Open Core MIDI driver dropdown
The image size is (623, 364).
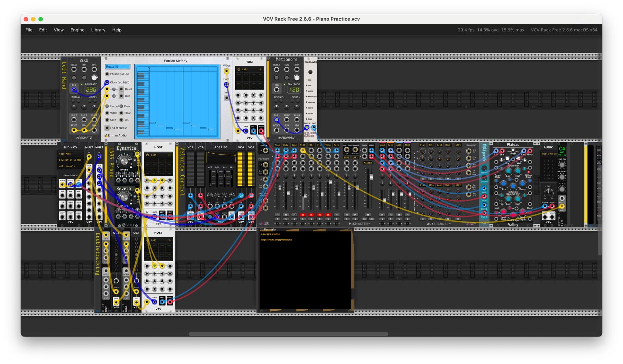[x=70, y=154]
